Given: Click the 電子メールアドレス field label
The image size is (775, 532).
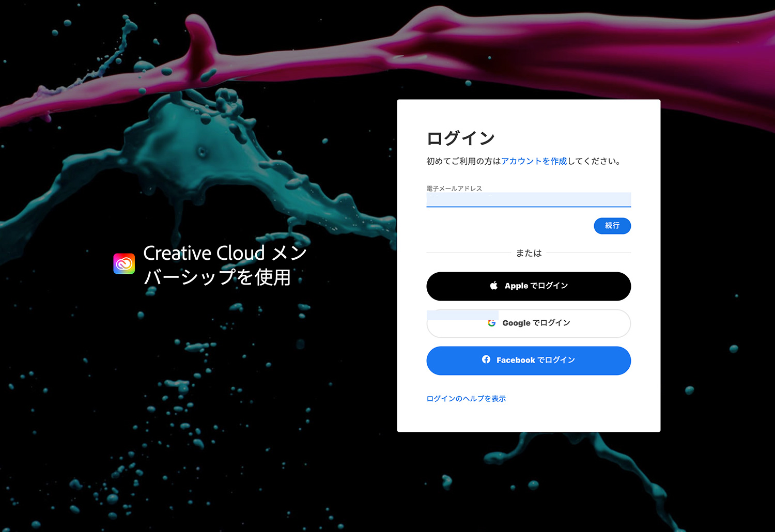Looking at the screenshot, I should pyautogui.click(x=454, y=189).
